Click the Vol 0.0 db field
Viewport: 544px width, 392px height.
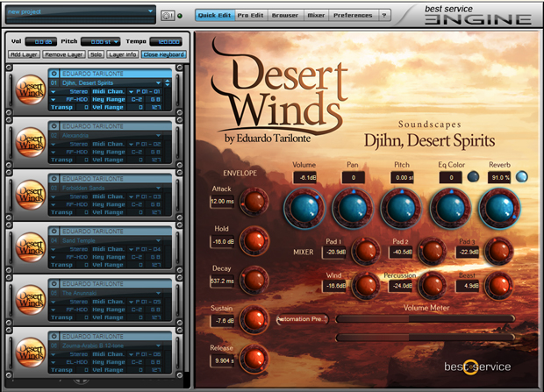pos(41,42)
